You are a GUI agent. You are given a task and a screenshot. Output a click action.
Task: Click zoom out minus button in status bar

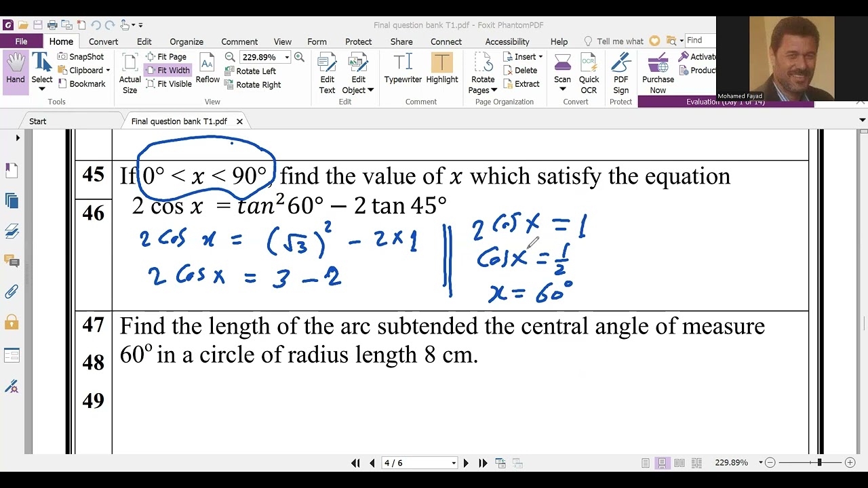pos(771,463)
